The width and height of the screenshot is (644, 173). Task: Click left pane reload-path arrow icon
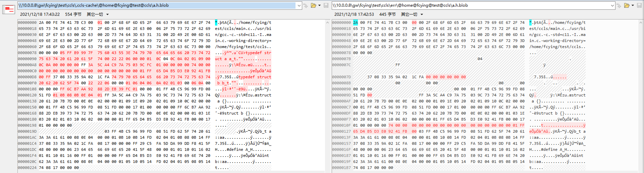(x=306, y=5)
